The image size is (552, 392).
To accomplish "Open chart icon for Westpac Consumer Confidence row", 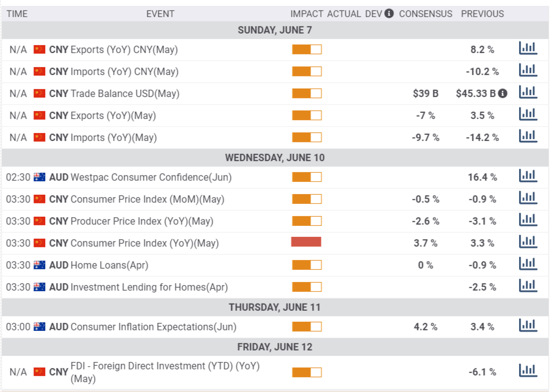I will click(528, 176).
